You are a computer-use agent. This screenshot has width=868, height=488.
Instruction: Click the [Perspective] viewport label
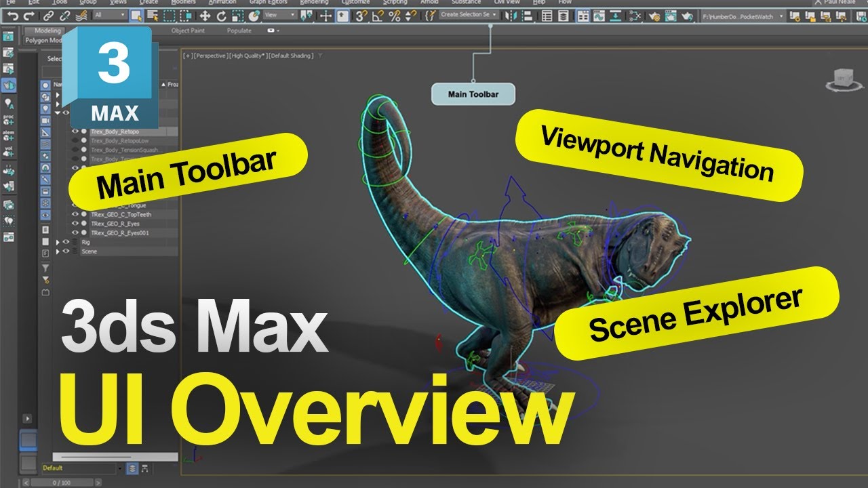pyautogui.click(x=210, y=56)
